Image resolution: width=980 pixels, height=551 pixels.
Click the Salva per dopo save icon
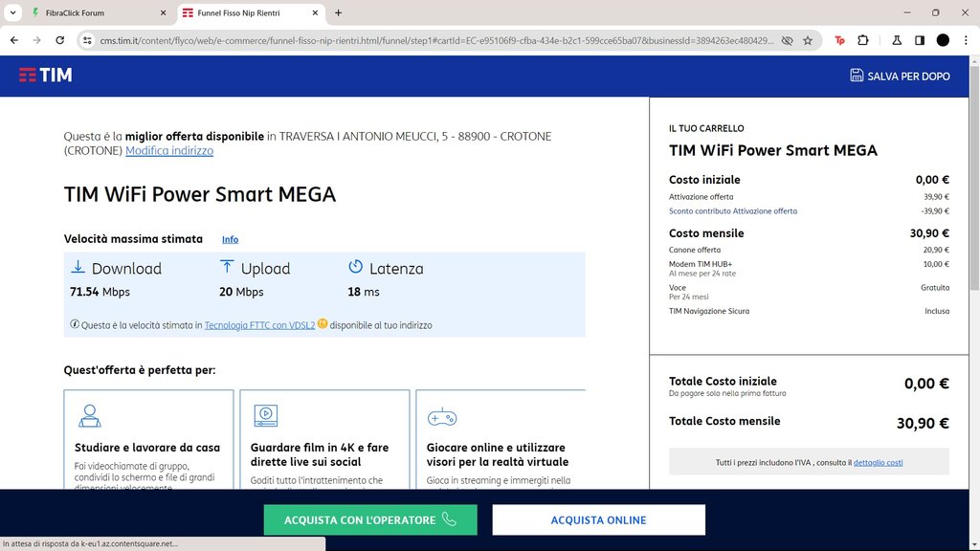click(857, 76)
